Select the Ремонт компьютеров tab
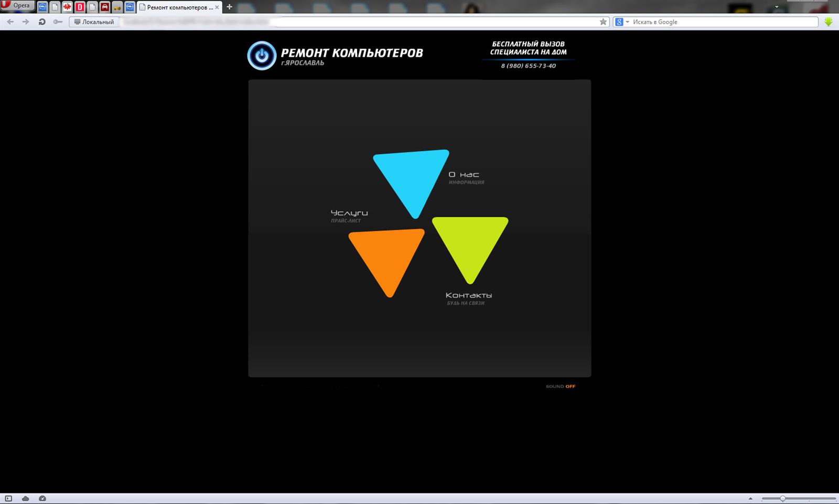 179,7
